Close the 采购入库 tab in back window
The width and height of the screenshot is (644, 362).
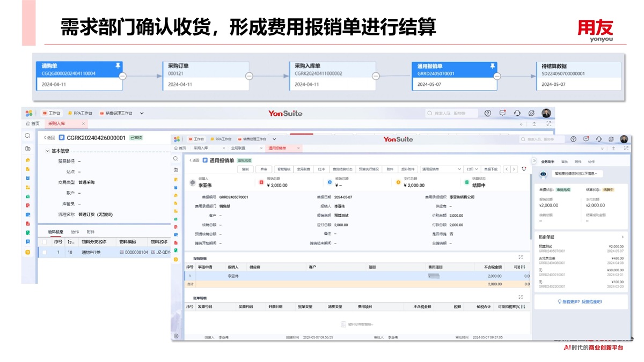click(83, 124)
